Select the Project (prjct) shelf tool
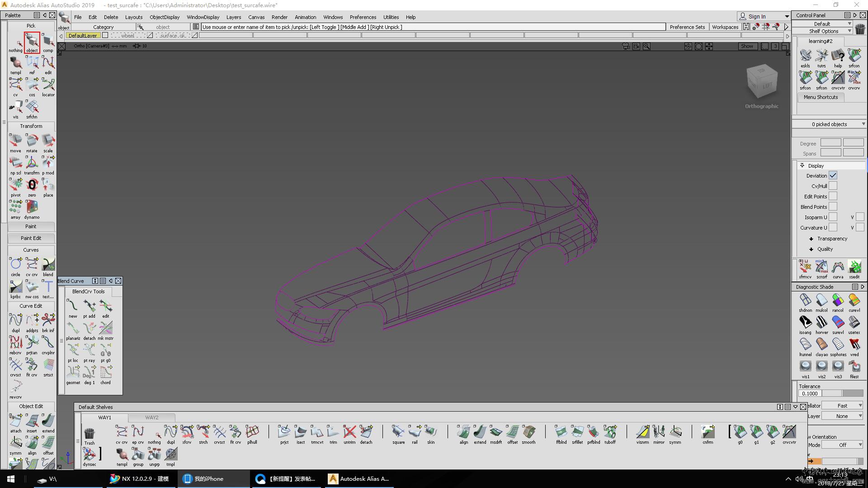 (284, 434)
